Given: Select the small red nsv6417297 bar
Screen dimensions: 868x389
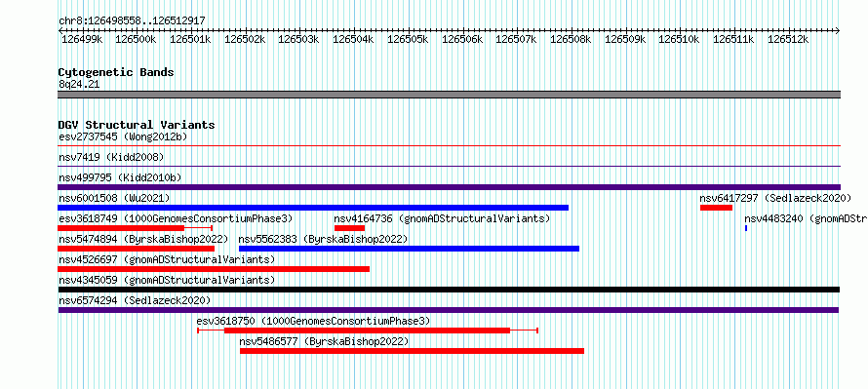Looking at the screenshot, I should [716, 208].
